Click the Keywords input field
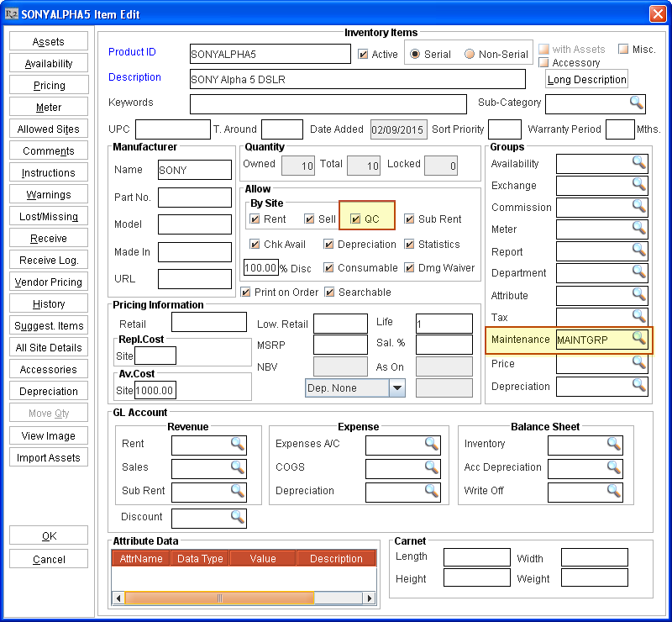 coord(328,103)
